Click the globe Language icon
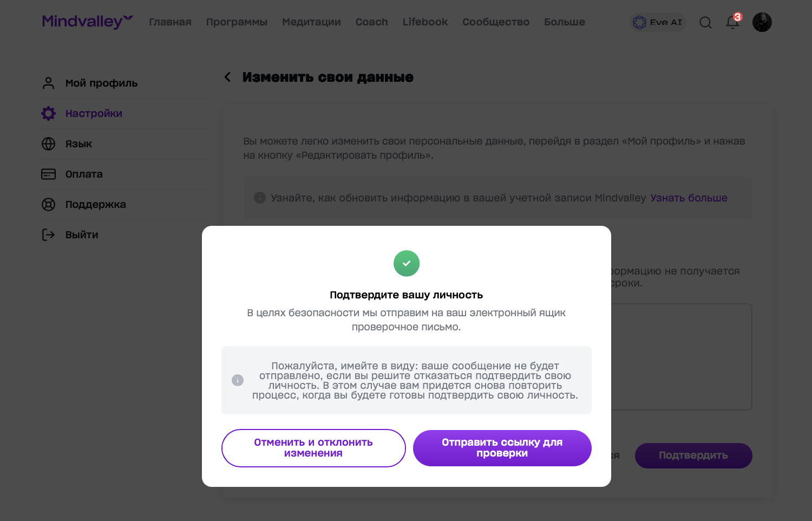This screenshot has width=812, height=521. [49, 144]
